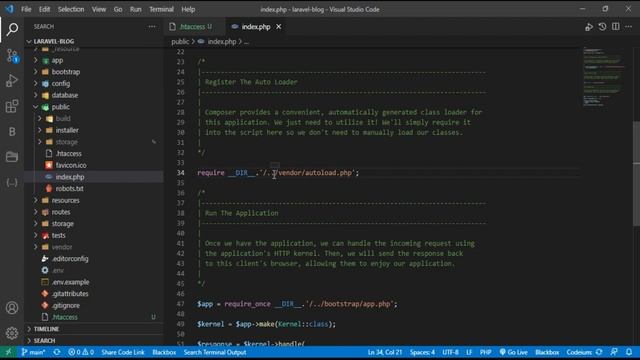
Task: Open the Go menu
Action: click(118, 9)
